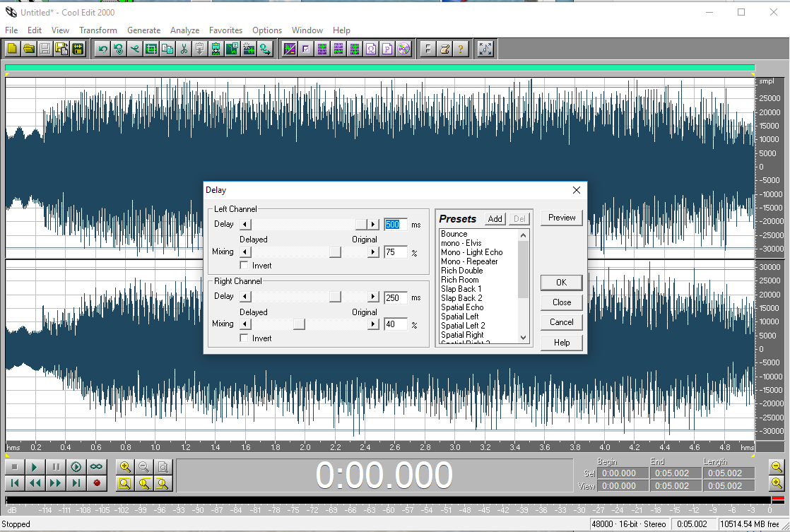Click left arrow of Right Channel Delay slider

[x=245, y=297]
